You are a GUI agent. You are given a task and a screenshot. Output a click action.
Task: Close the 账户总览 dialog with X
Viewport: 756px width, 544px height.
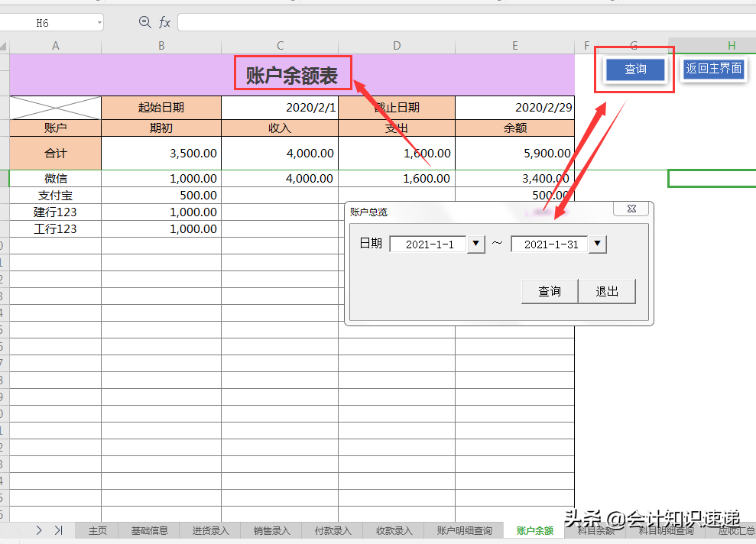[631, 209]
